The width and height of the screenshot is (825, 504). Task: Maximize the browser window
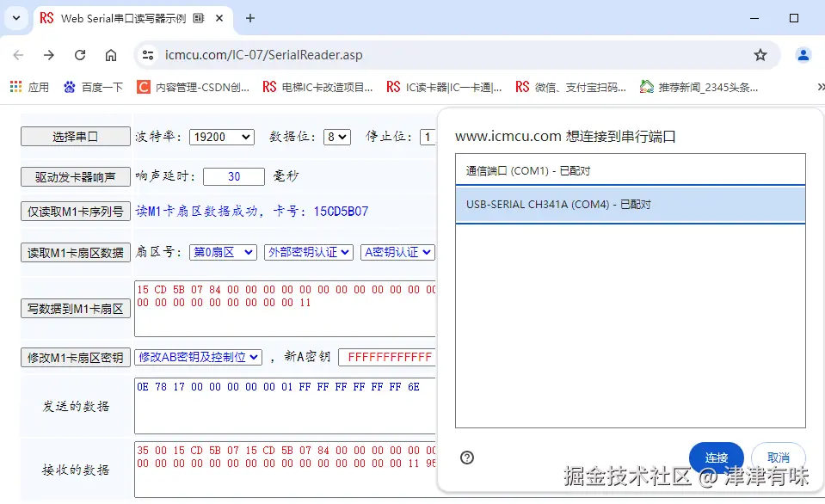tap(794, 18)
